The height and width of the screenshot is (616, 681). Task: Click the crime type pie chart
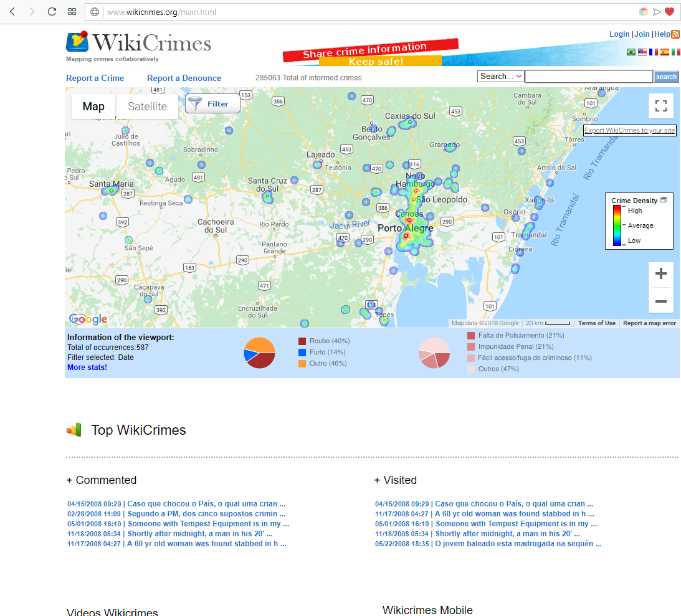pyautogui.click(x=259, y=353)
